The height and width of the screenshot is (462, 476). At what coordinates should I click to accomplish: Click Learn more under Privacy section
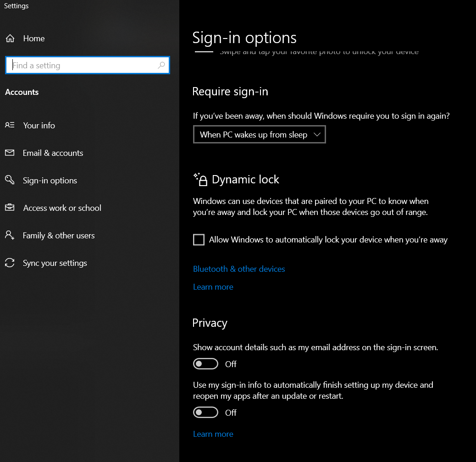click(x=213, y=434)
